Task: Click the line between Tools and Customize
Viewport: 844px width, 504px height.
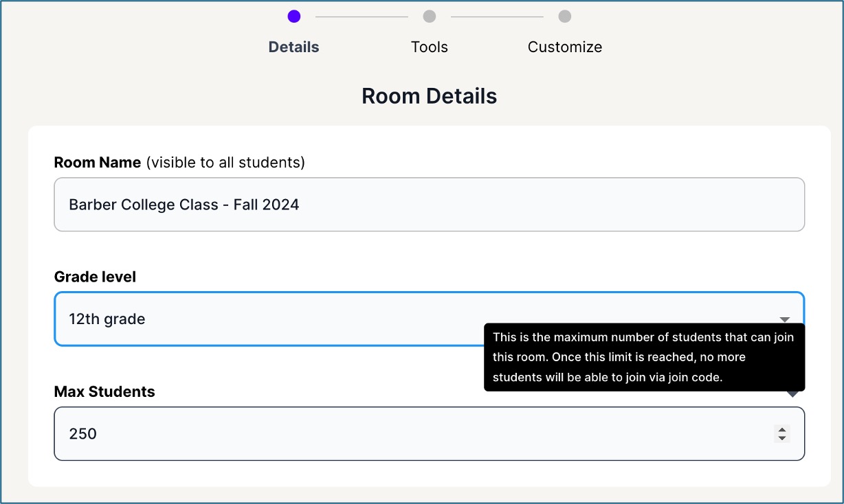Action: 497,16
